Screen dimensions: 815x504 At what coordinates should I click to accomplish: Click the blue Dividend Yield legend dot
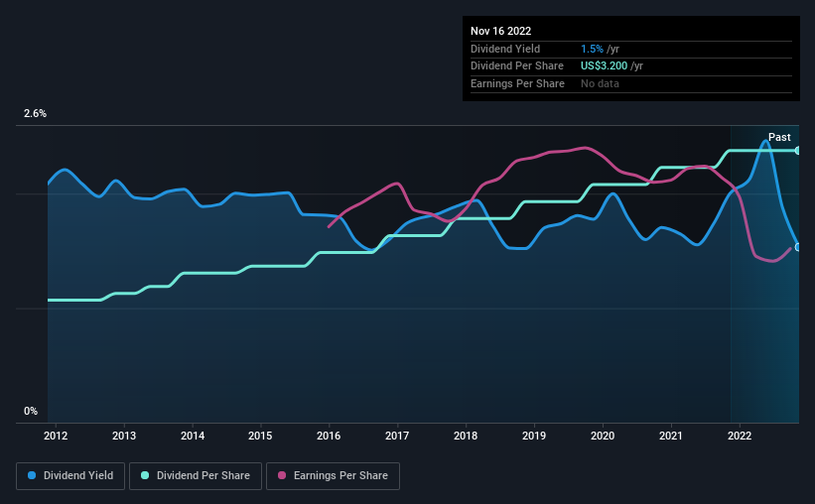(x=32, y=475)
